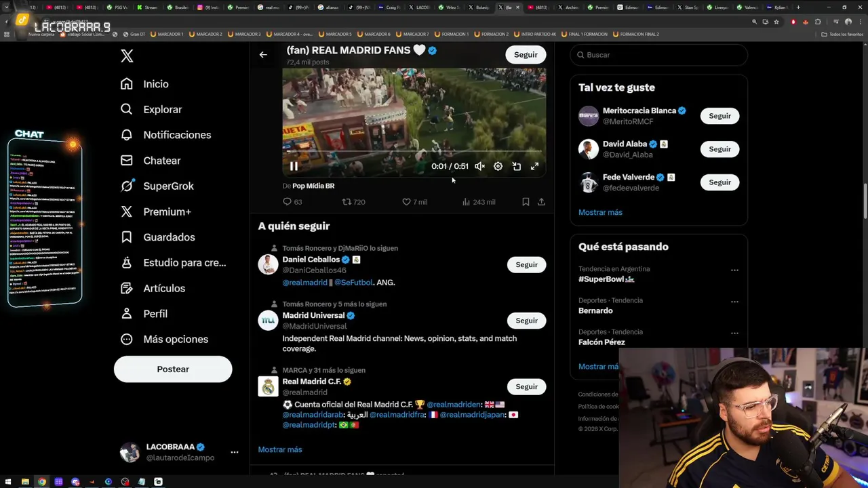Switch to the Liverpool browser tab

pos(718,7)
